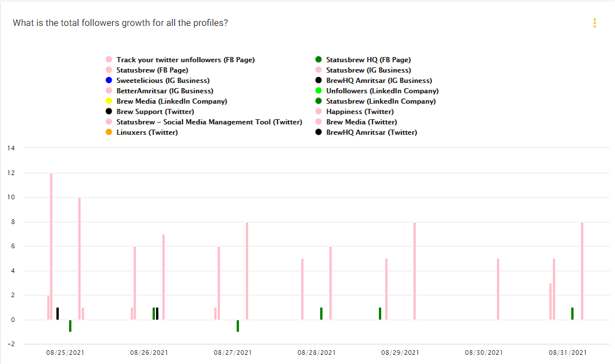Click yellow dot for Brew Media LinkedIn
The height and width of the screenshot is (364, 615).
pos(109,101)
